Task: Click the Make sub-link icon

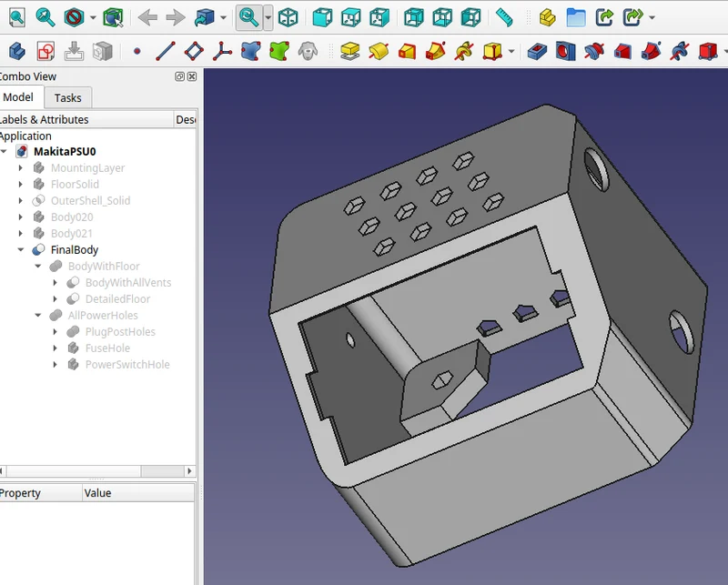Action: [633, 17]
